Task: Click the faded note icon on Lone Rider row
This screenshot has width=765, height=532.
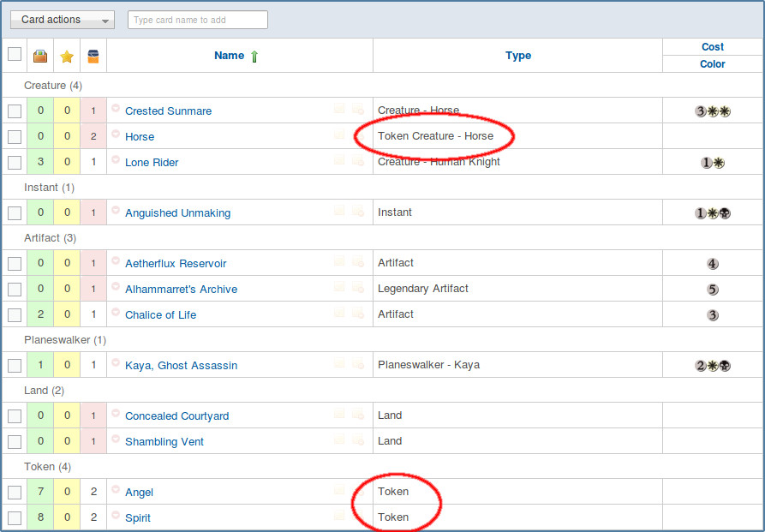Action: [340, 161]
